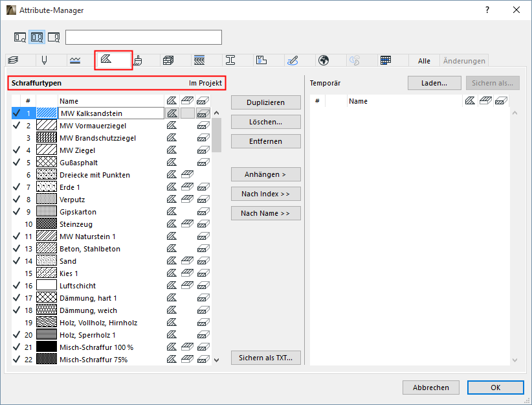Select the Schraffurtypen fills tab icon
The height and width of the screenshot is (405, 532).
click(106, 59)
